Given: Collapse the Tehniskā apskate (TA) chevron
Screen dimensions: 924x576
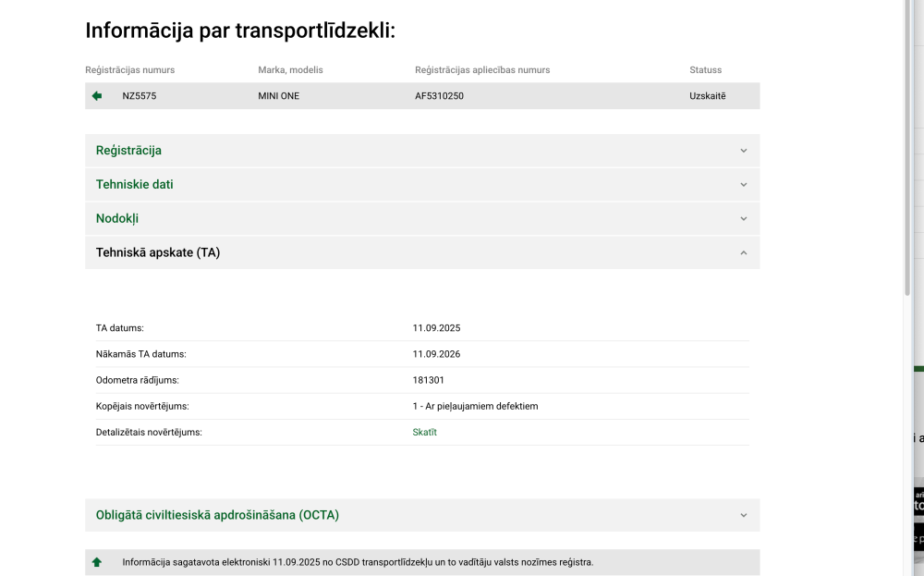Looking at the screenshot, I should [743, 253].
